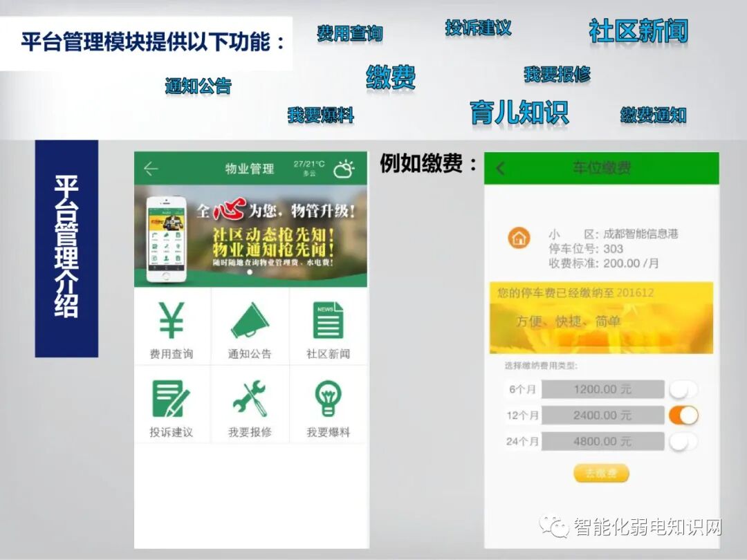Viewport: 747px width, 560px height.
Task: Open 我要报修 wrench and screwdriver icon
Action: coord(250,399)
